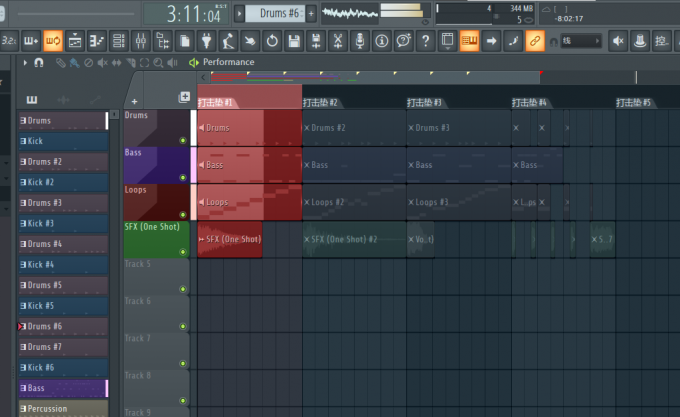Toggle the blend recording keys-plus icon
The width and height of the screenshot is (680, 417).
point(31,41)
